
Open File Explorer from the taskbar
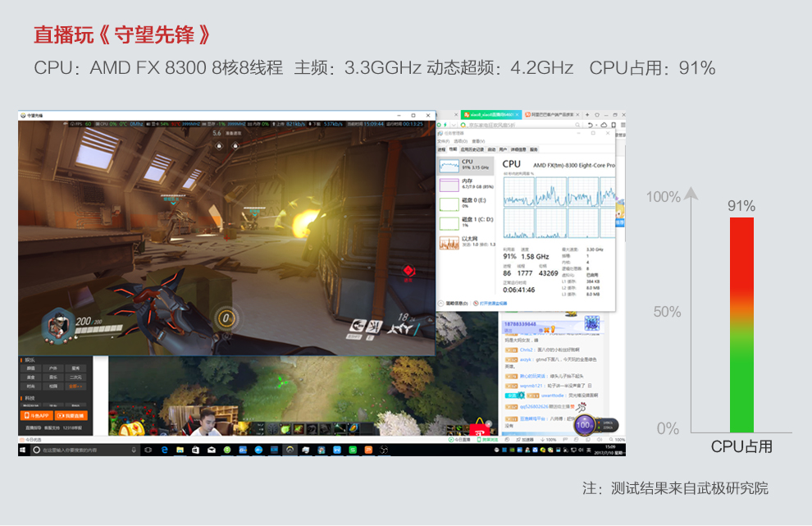(x=180, y=450)
